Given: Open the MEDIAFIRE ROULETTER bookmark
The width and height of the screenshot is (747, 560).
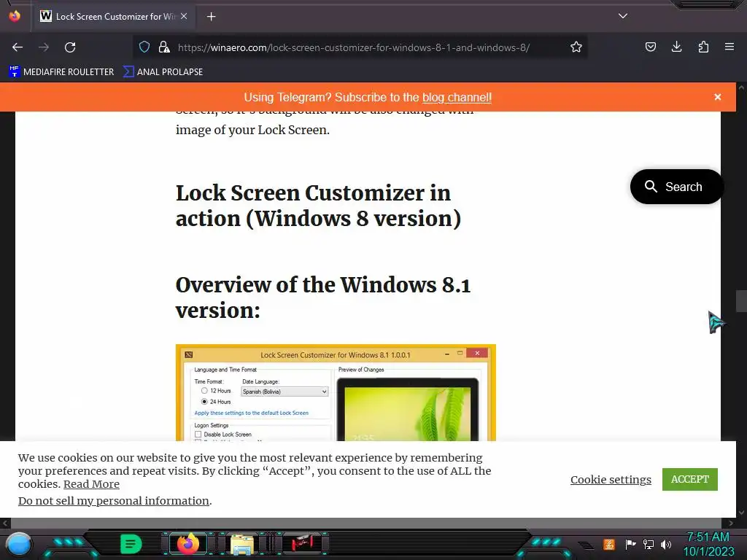Looking at the screenshot, I should click(x=61, y=72).
